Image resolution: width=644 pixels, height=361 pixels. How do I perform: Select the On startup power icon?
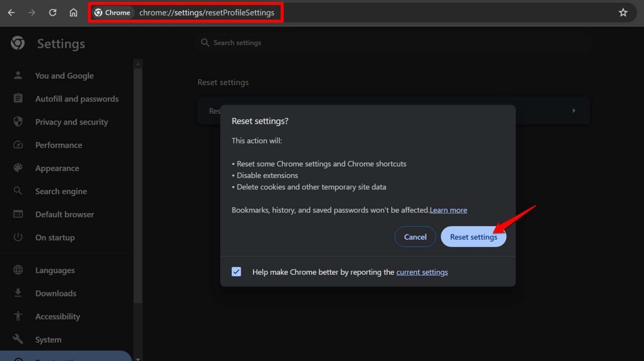tap(18, 237)
